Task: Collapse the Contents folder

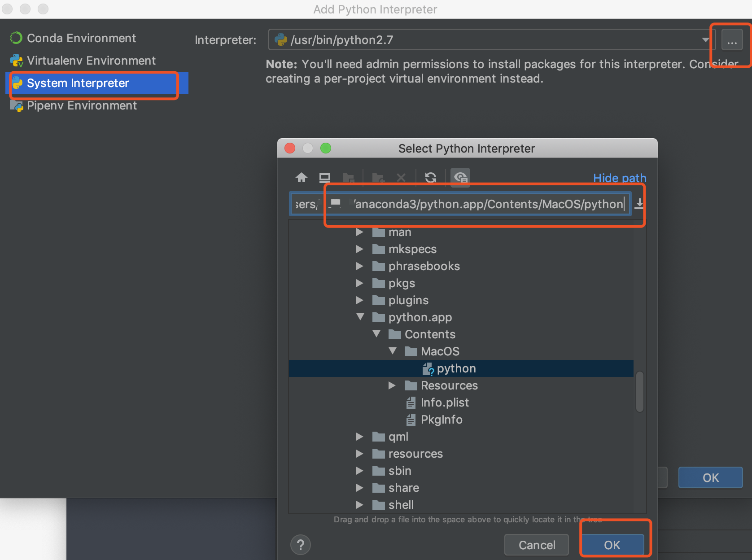Action: 376,334
